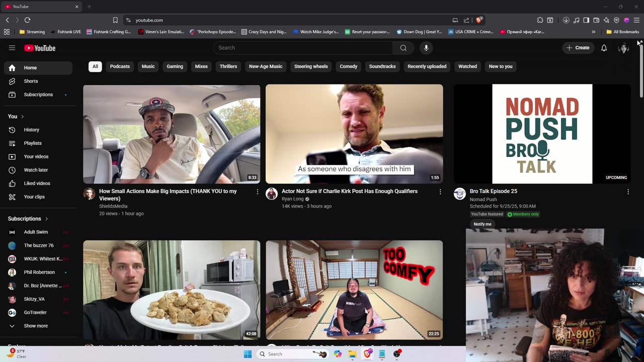Open browser downloads icon
Screen dimensions: 644x362
coord(566,20)
